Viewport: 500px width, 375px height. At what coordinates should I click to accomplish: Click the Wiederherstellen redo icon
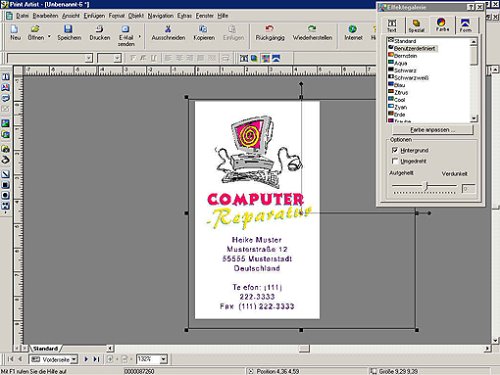pos(312,29)
